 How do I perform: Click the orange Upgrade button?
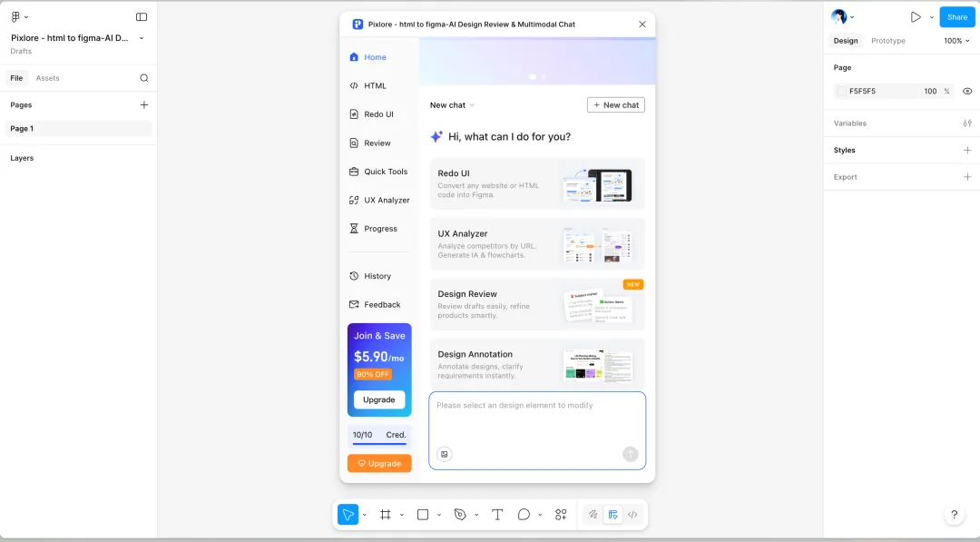(x=379, y=463)
